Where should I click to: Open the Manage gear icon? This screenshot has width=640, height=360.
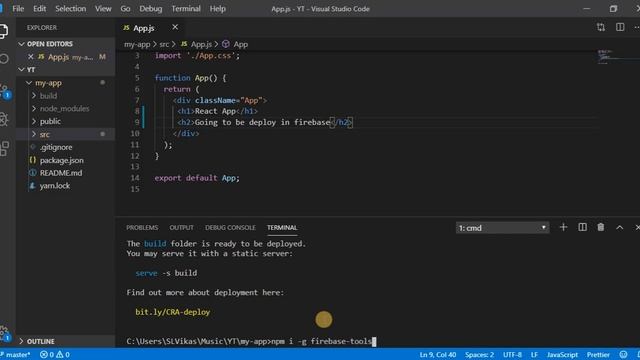tap(5, 333)
